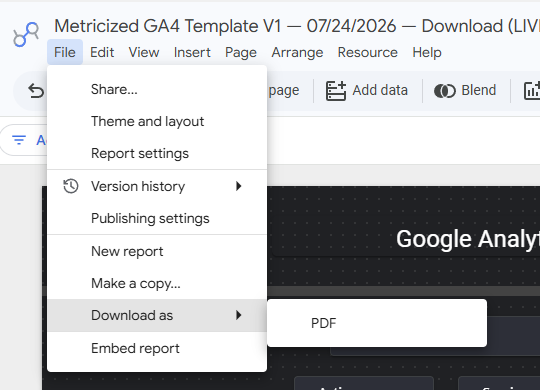The height and width of the screenshot is (390, 540).
Task: Open the Insert menu
Action: (x=192, y=52)
